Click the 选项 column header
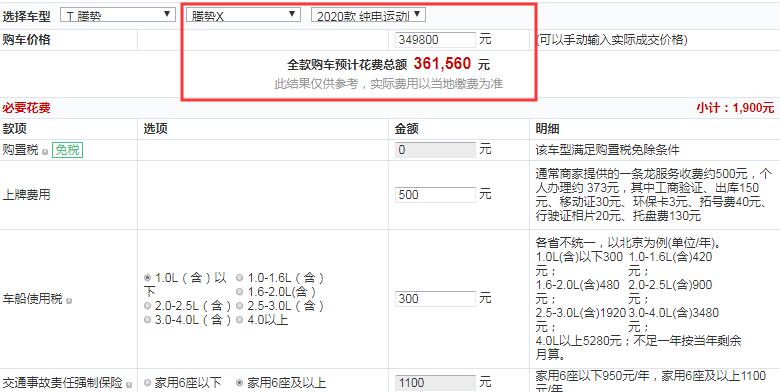780x392 pixels. 156,129
